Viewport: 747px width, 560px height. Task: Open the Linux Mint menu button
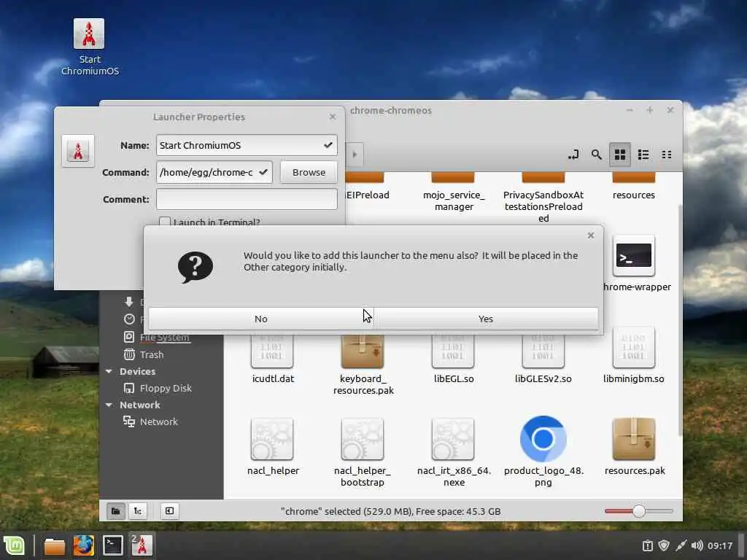14,545
